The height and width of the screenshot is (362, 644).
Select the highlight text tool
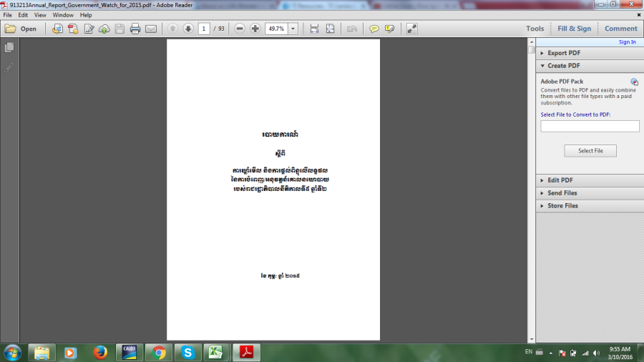pyautogui.click(x=390, y=29)
